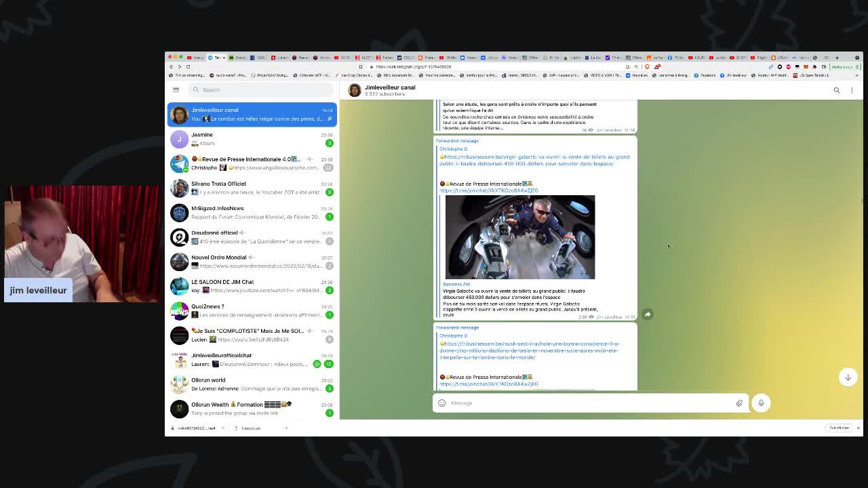Open Jimleveilleurofficielchat group
Viewport: 868px width, 488px height.
(x=252, y=359)
